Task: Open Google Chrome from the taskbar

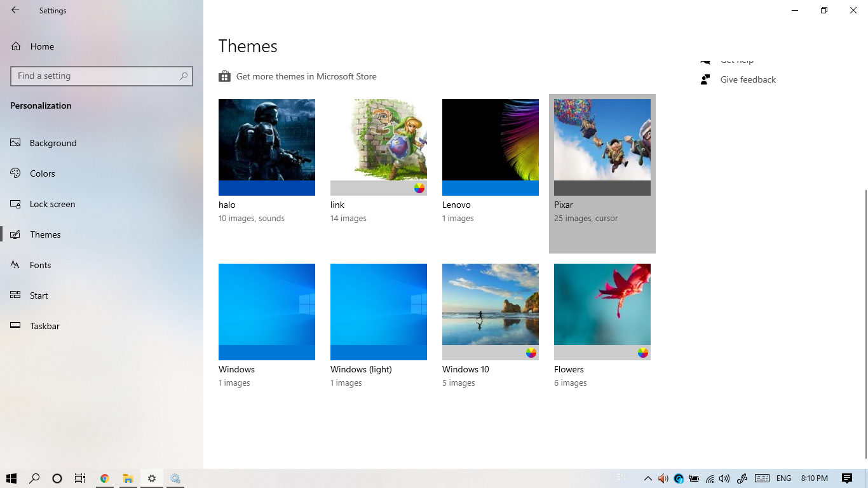Action: point(105,478)
